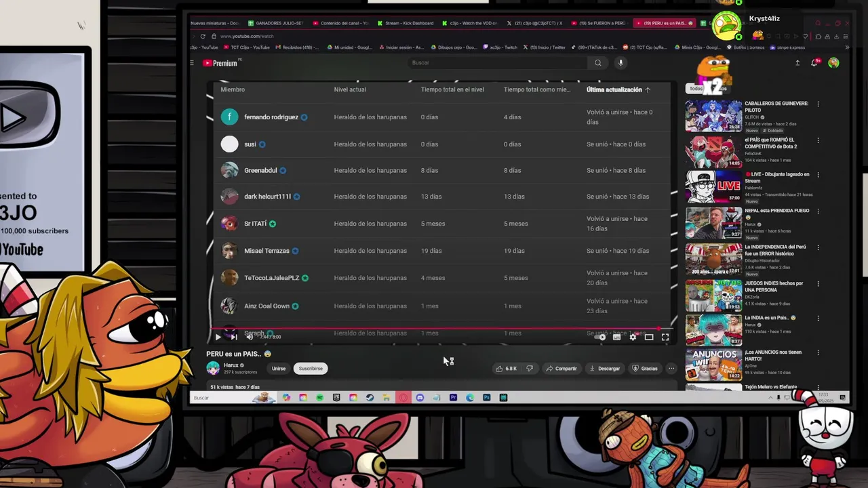Image resolution: width=868 pixels, height=488 pixels.
Task: Click the Descargar download button
Action: (x=605, y=369)
